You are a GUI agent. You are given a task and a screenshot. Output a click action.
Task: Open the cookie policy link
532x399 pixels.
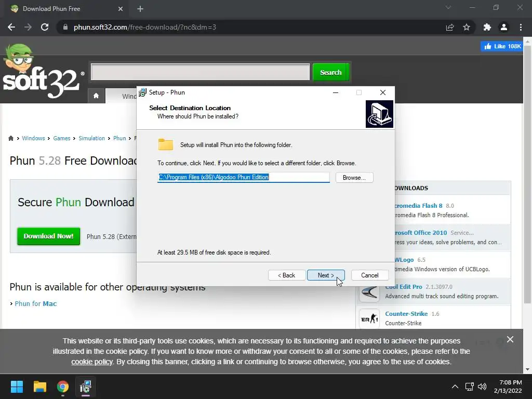point(91,362)
